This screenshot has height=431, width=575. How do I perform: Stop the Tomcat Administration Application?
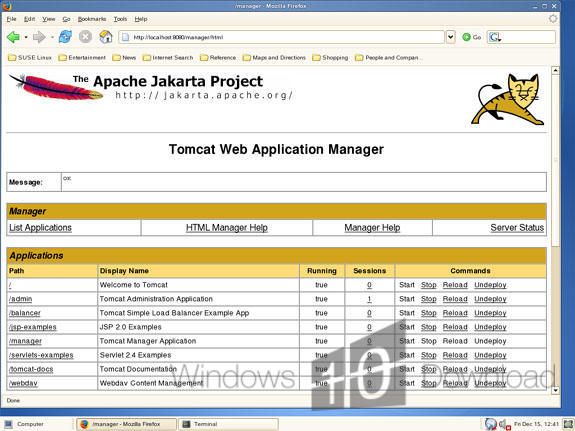[429, 299]
